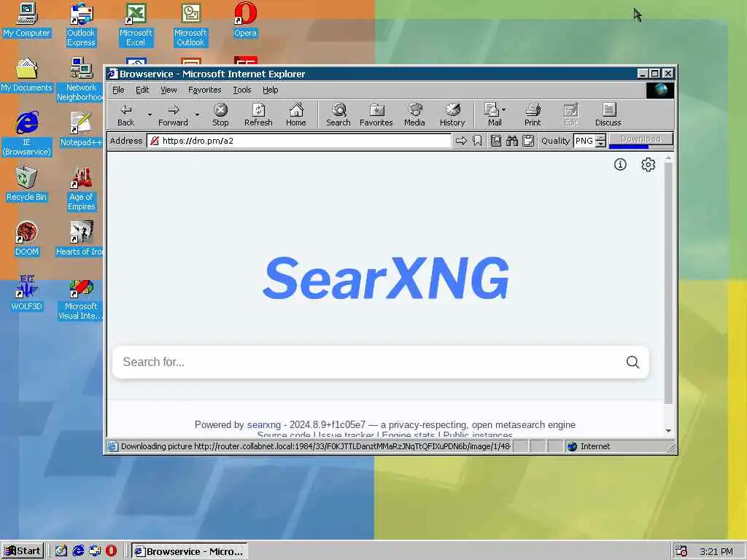747x560 pixels.
Task: Click the info icon on the SearXNG page
Action: click(620, 165)
